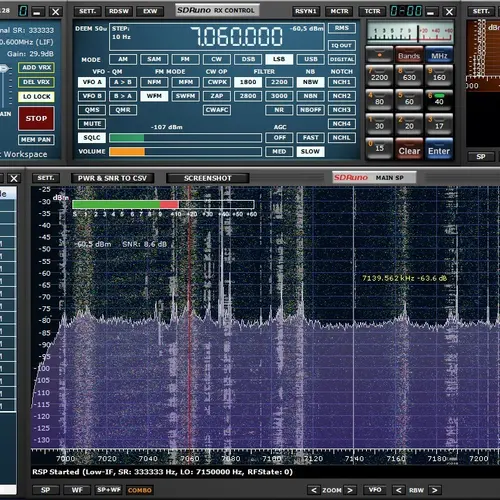Toggle USB mode
Image resolution: width=500 pixels, height=500 pixels.
click(311, 59)
